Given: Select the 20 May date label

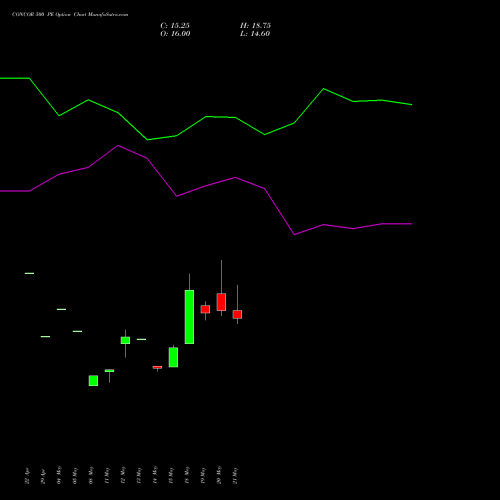Looking at the screenshot, I should tap(219, 475).
